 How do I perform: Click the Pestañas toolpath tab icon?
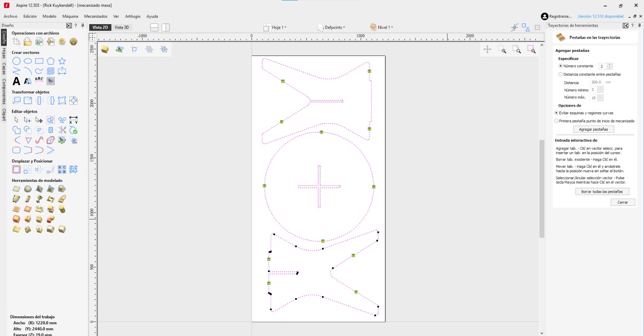point(561,37)
